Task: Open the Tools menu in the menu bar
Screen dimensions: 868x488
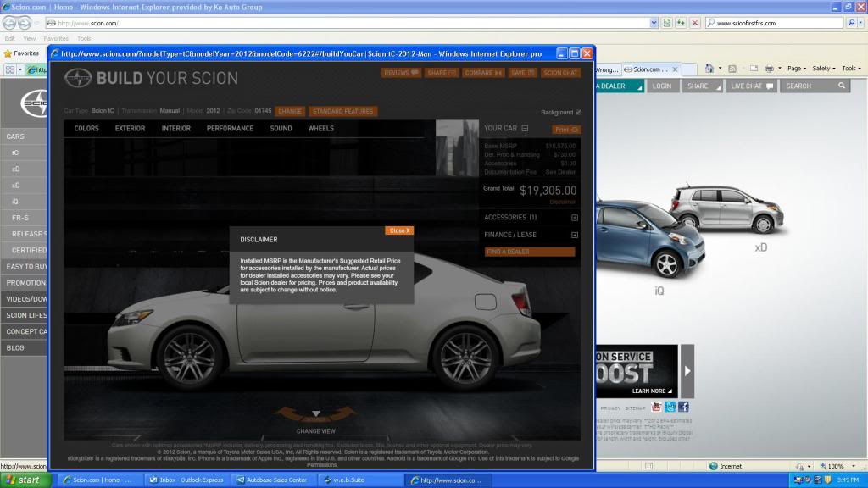Action: coord(84,39)
